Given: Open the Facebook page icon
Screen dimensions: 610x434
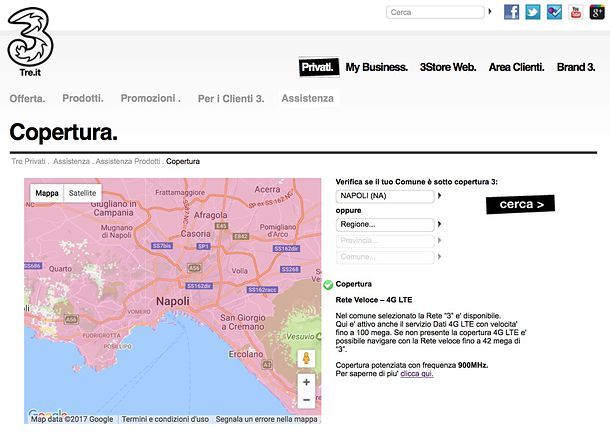Looking at the screenshot, I should (511, 12).
